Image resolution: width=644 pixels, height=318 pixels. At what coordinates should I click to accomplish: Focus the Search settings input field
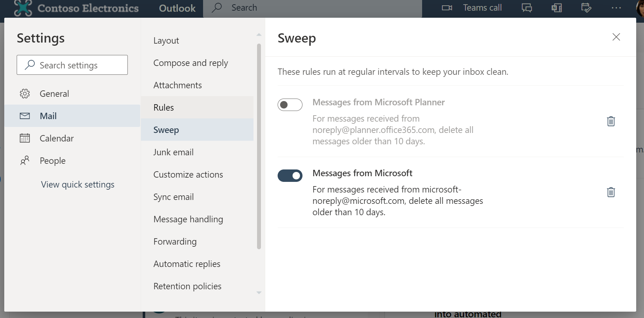click(72, 65)
